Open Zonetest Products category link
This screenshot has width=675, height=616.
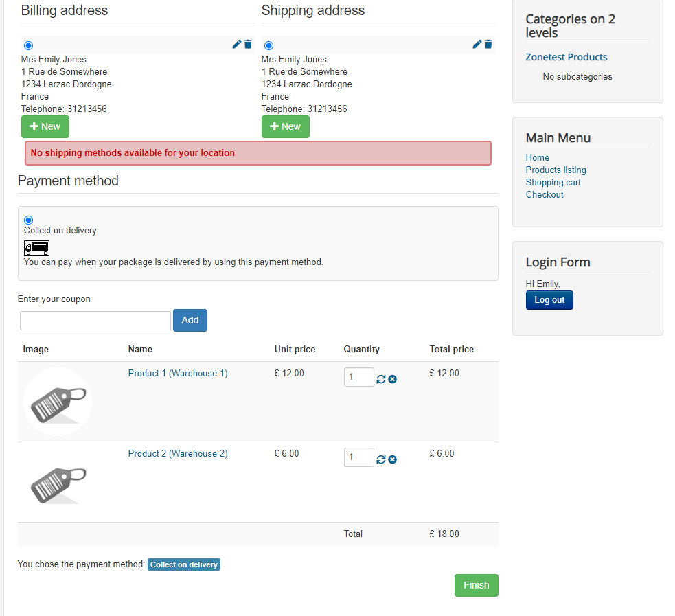click(x=566, y=57)
